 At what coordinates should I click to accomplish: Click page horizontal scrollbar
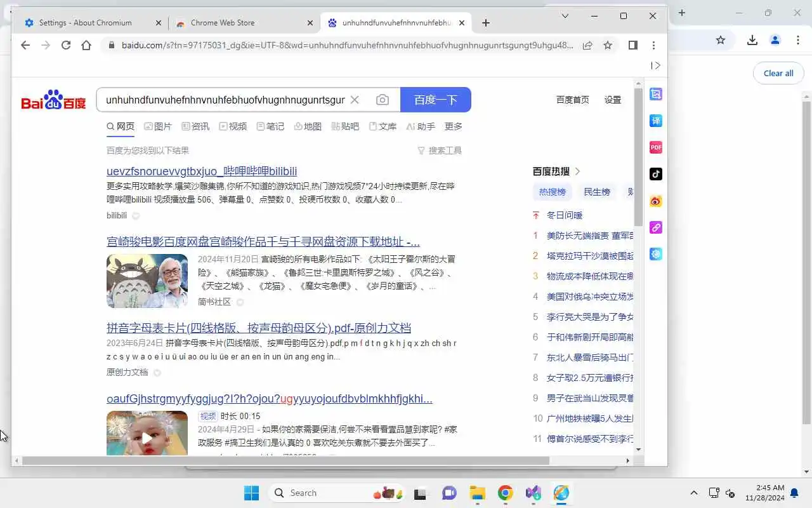click(285, 460)
